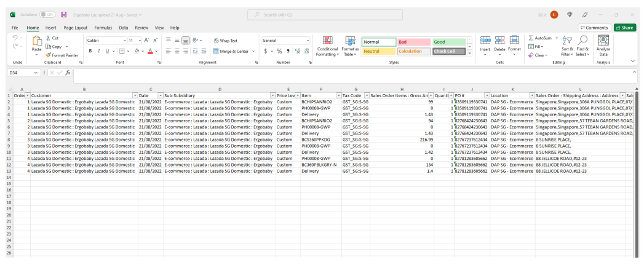Switch to the Review tab

point(141,28)
